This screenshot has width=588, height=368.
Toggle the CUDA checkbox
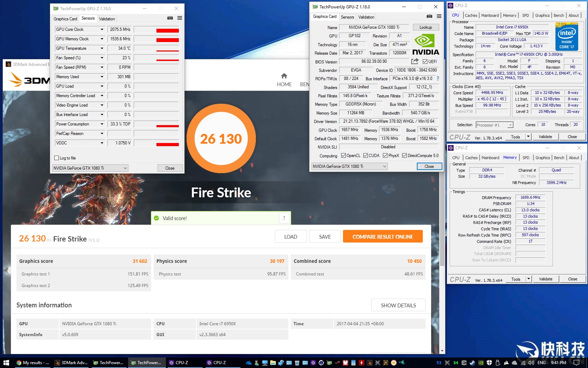point(365,156)
